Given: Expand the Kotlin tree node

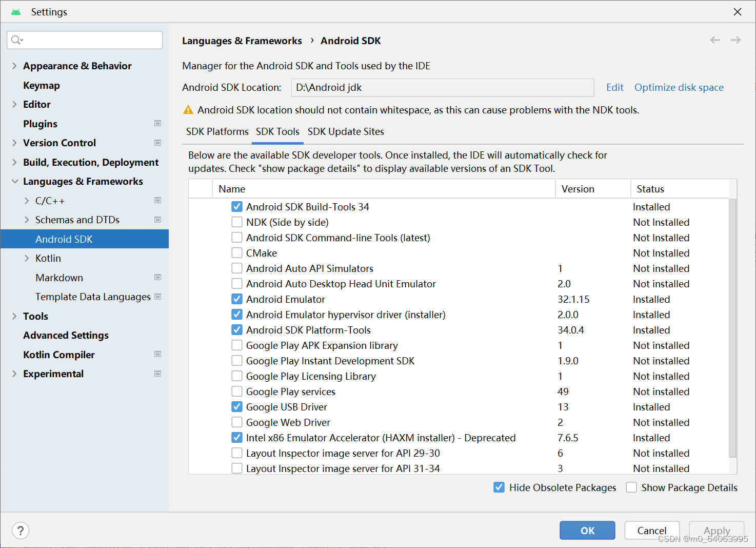Looking at the screenshot, I should click(27, 258).
